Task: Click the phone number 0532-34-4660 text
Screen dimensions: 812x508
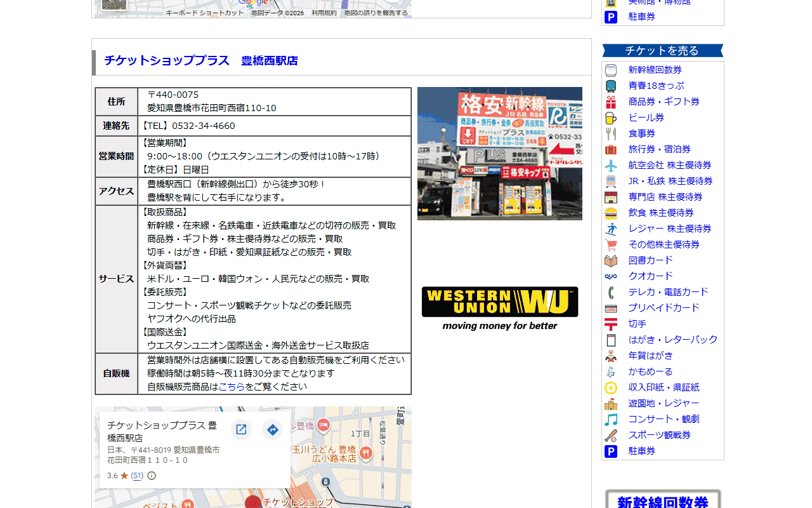Action: click(x=203, y=126)
